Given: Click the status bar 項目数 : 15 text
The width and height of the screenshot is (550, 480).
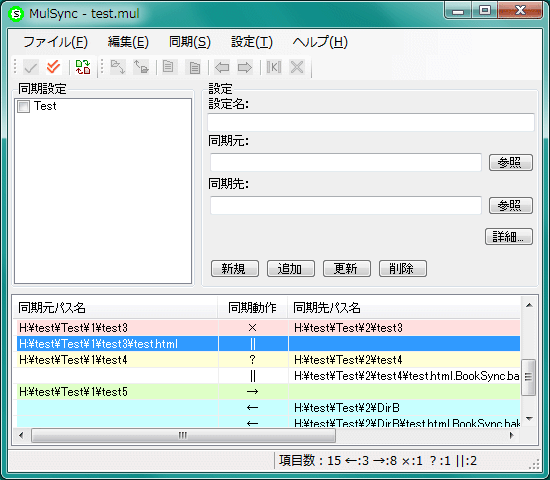Looking at the screenshot, I should tap(310, 461).
